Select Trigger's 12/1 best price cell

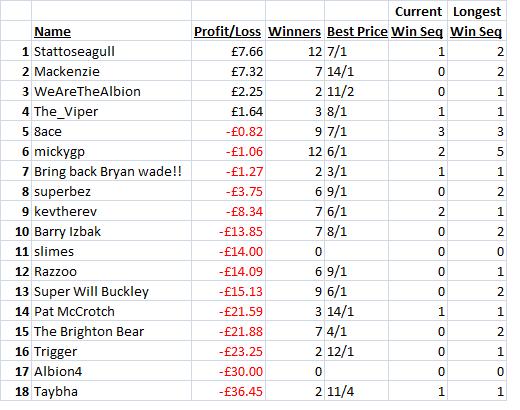[x=356, y=351]
